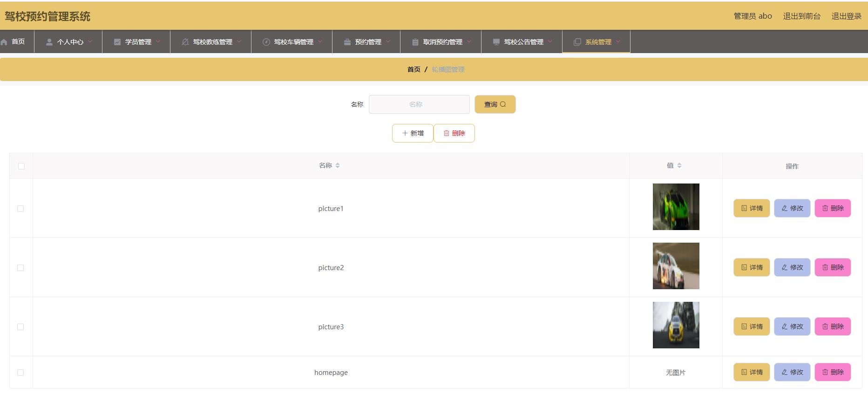868x394 pixels.
Task: Open the 驾校公告管理 menu
Action: pos(522,42)
